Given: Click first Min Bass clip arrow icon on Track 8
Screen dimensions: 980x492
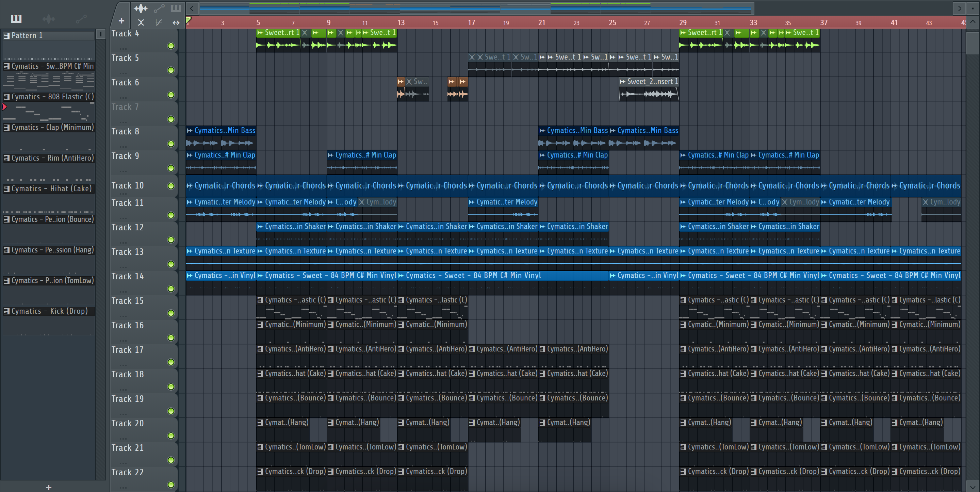Looking at the screenshot, I should click(x=190, y=131).
